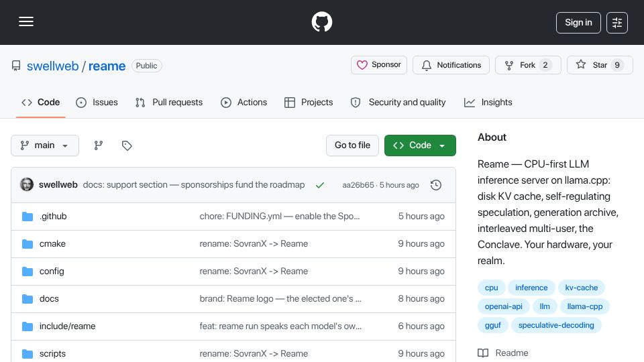Click the Go to file button

[352, 145]
